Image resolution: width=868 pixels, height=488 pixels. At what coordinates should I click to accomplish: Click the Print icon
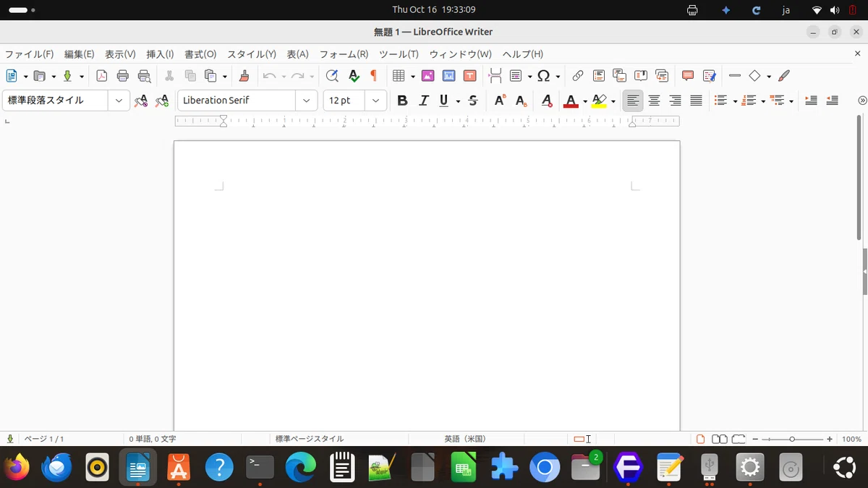(x=123, y=76)
